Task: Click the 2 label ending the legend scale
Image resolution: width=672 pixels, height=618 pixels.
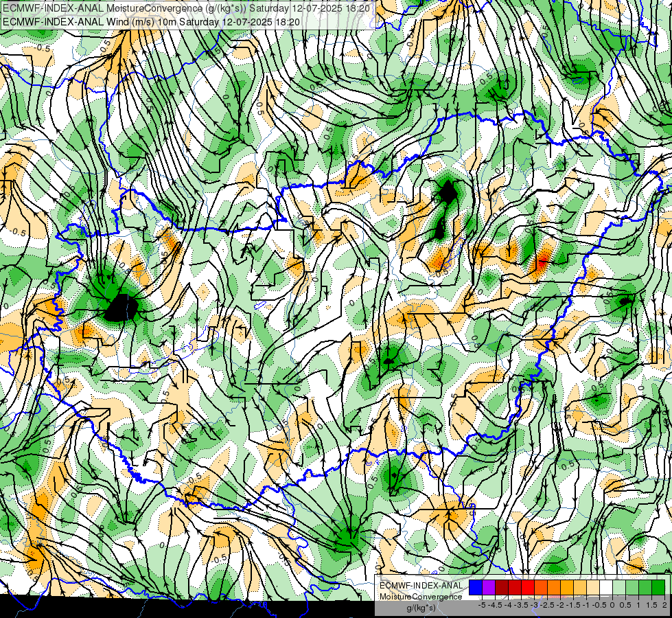Action: point(664,605)
